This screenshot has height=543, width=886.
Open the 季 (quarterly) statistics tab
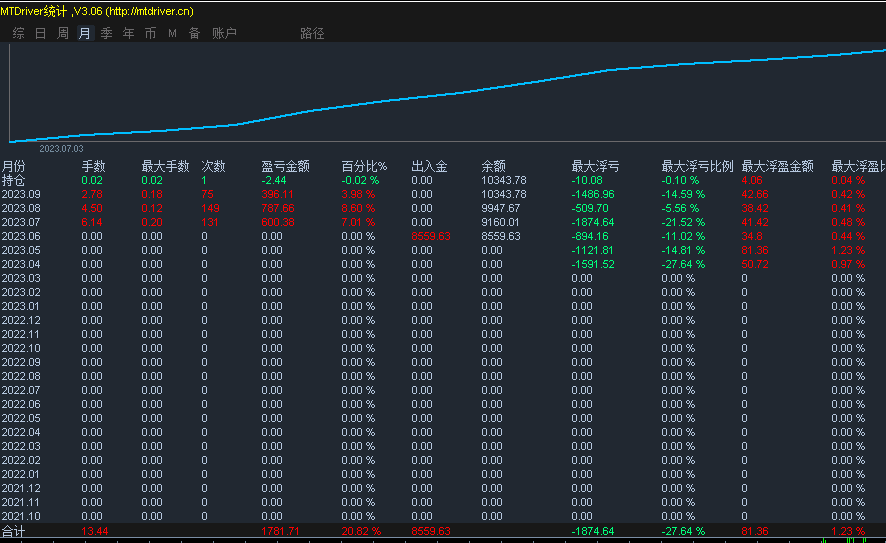107,33
